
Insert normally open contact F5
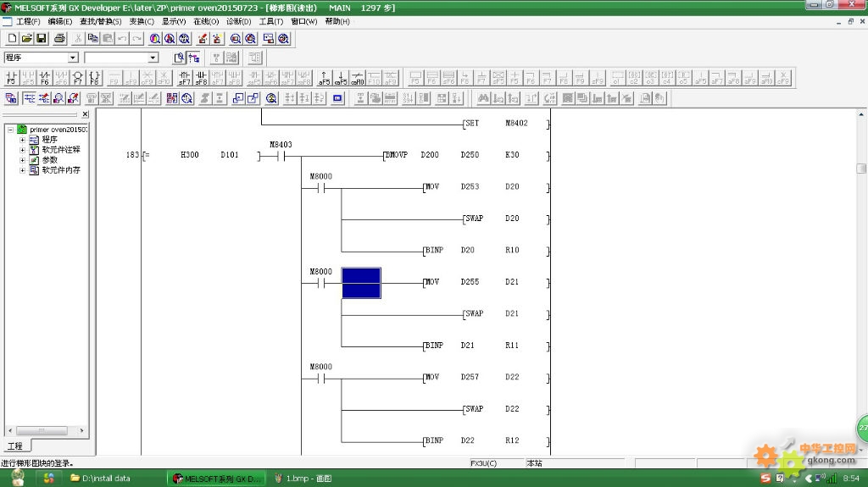pos(12,77)
